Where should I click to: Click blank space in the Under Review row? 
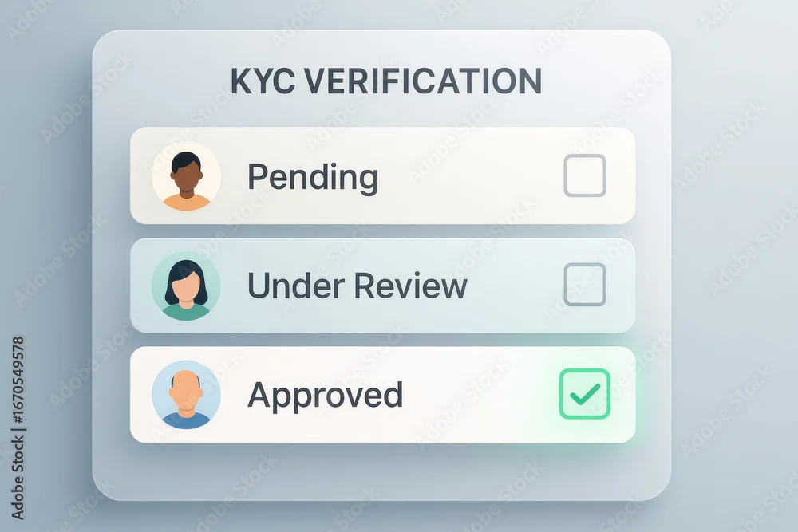click(x=514, y=286)
